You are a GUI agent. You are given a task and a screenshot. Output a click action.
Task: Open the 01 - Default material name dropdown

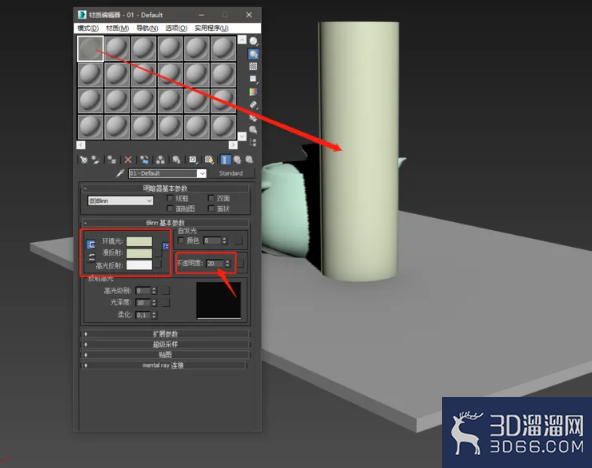coord(202,173)
